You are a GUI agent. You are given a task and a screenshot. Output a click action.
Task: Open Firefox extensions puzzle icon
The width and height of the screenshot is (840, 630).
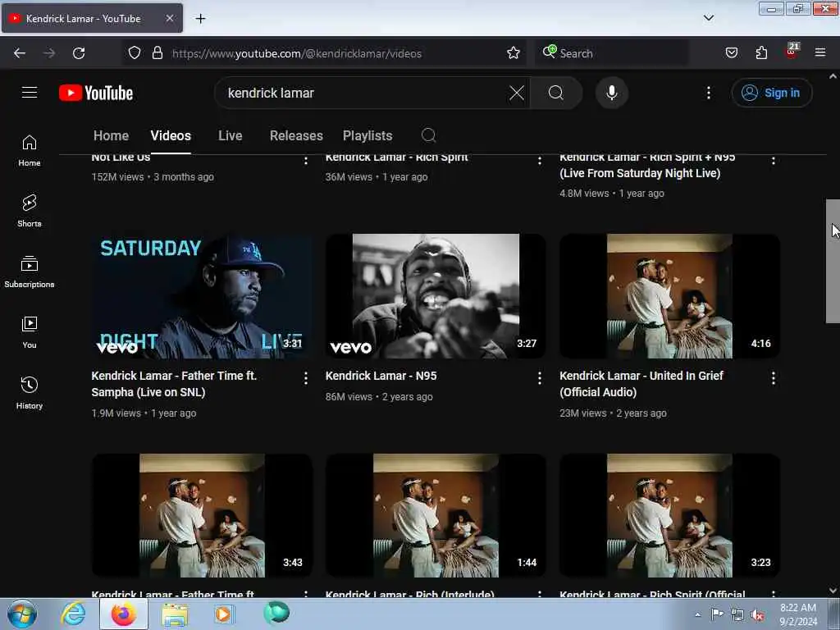coord(761,52)
